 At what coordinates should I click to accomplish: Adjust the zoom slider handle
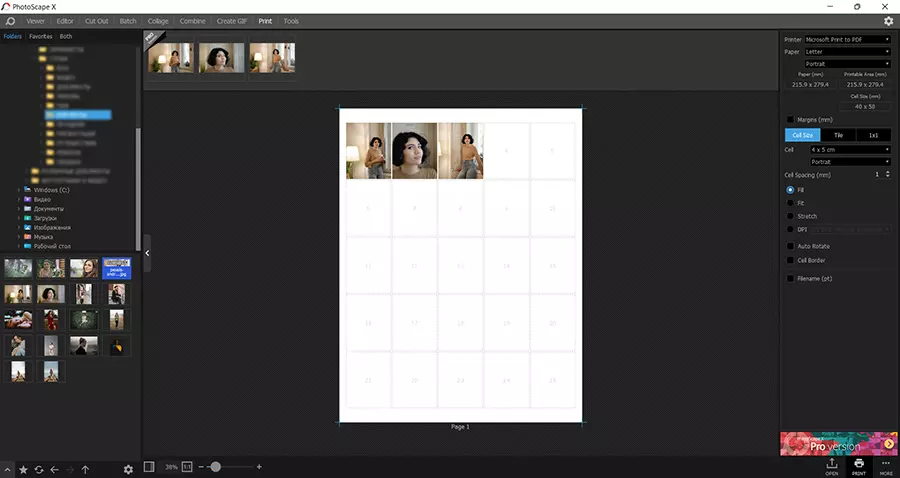point(215,467)
